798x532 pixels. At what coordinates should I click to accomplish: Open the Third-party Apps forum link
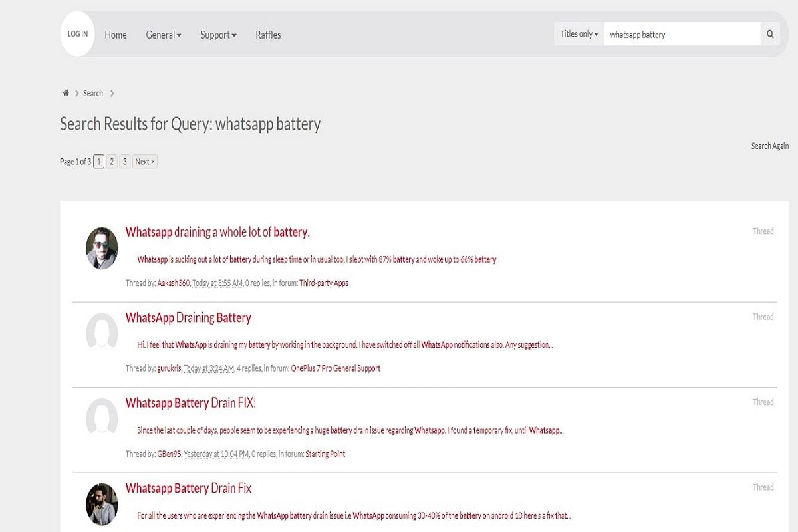pyautogui.click(x=323, y=283)
